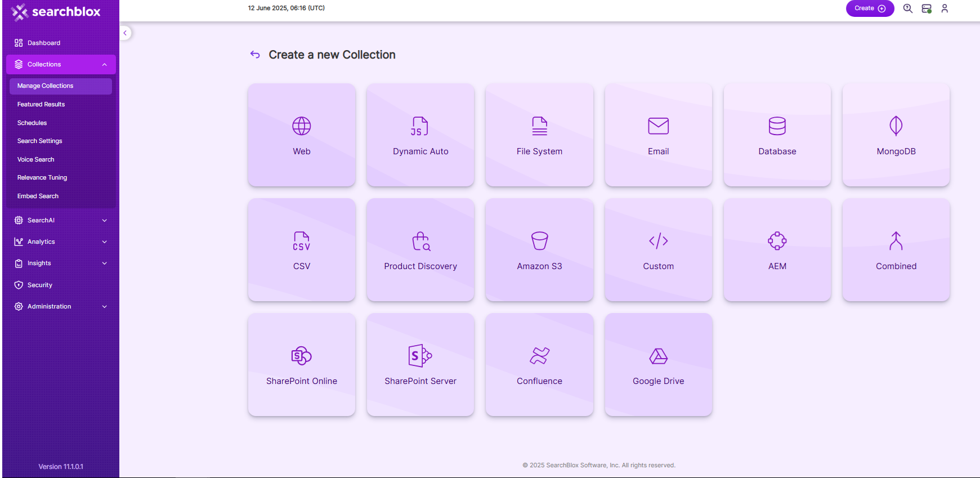The image size is (980, 478).
Task: Pick the Amazon S3 bucket icon
Action: [x=539, y=241]
